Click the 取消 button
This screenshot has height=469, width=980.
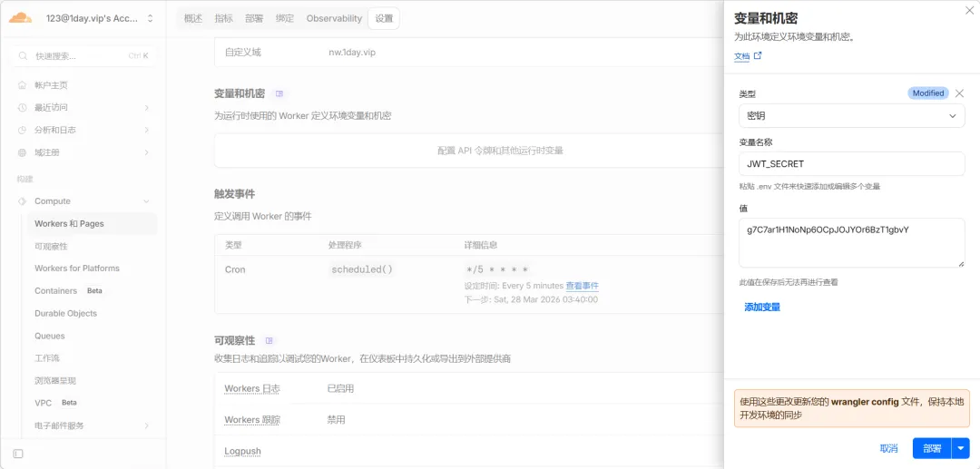[888, 448]
